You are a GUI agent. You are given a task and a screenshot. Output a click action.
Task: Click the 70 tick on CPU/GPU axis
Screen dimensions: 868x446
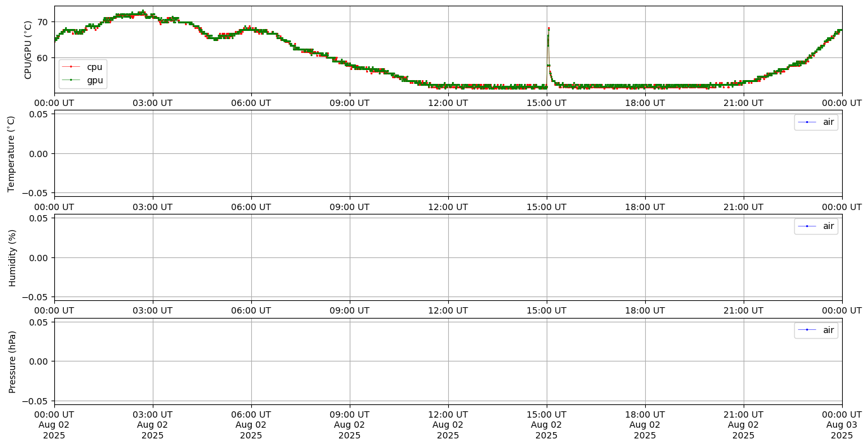(44, 22)
